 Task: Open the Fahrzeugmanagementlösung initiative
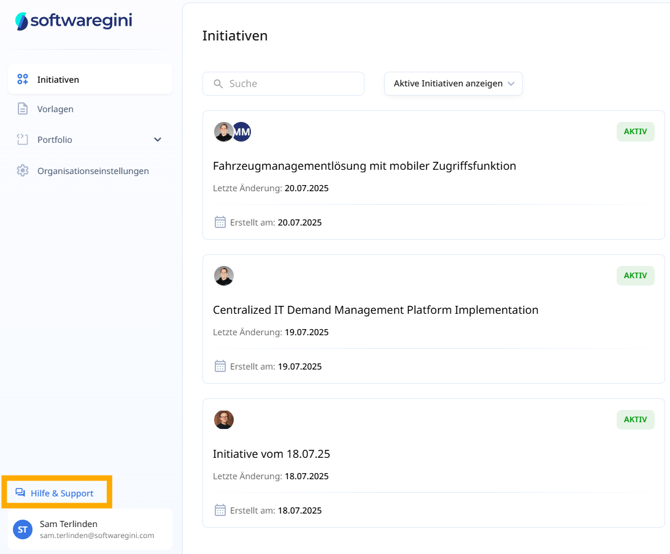(x=364, y=166)
